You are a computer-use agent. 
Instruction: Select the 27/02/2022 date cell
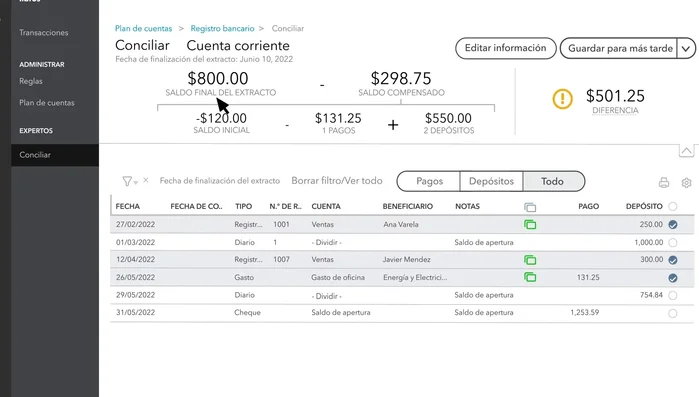(136, 225)
